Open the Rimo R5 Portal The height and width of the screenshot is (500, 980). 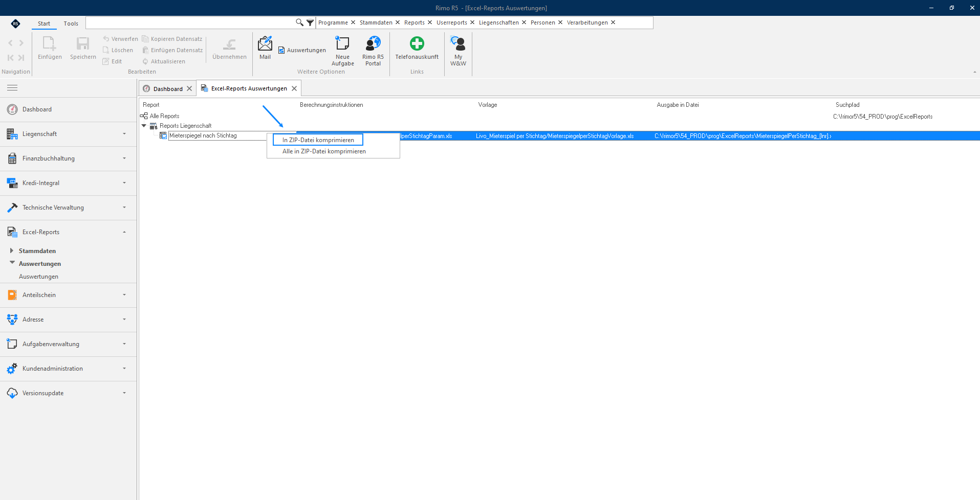(x=373, y=51)
